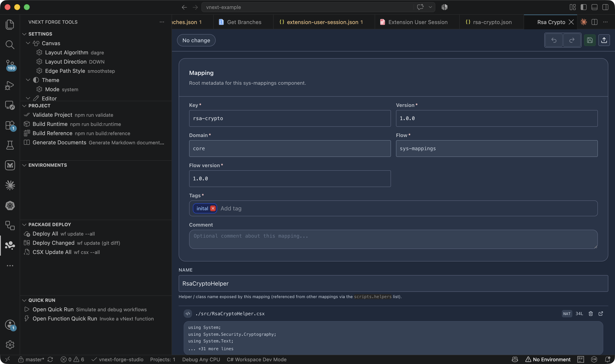Save the mapping with the save icon
The width and height of the screenshot is (615, 364).
(590, 40)
